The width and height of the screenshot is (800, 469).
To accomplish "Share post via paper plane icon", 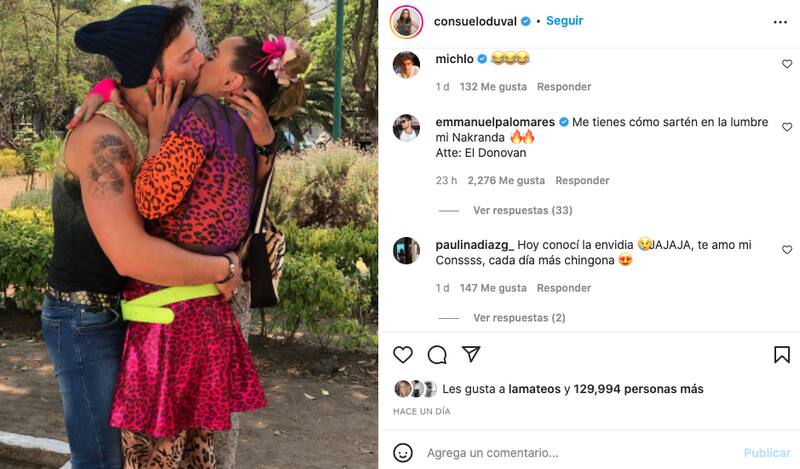I will click(471, 354).
